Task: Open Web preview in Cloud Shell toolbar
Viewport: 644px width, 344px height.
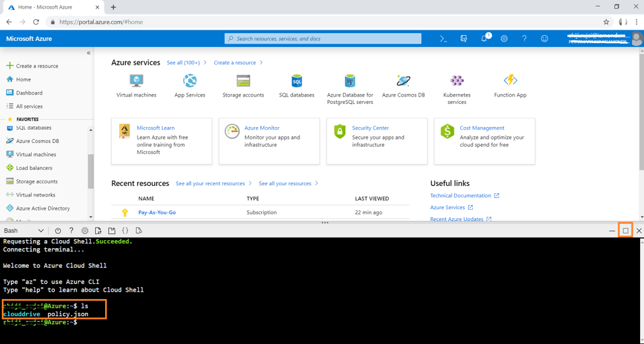Action: pos(139,231)
